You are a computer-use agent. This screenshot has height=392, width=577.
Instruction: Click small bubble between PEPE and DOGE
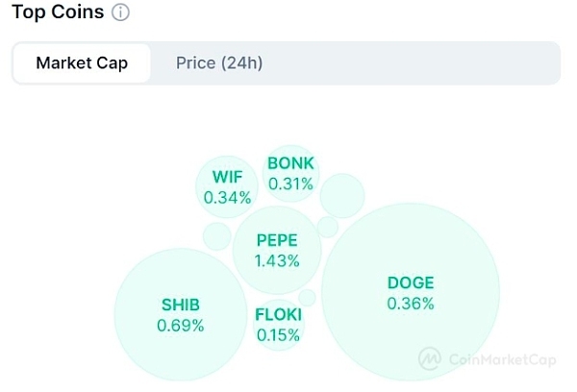point(328,227)
